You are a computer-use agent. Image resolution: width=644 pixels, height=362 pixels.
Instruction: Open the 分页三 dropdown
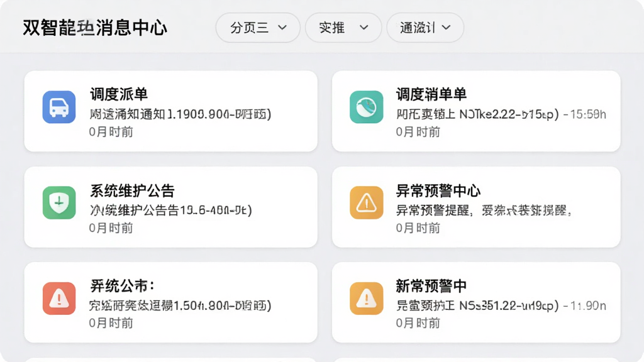258,28
